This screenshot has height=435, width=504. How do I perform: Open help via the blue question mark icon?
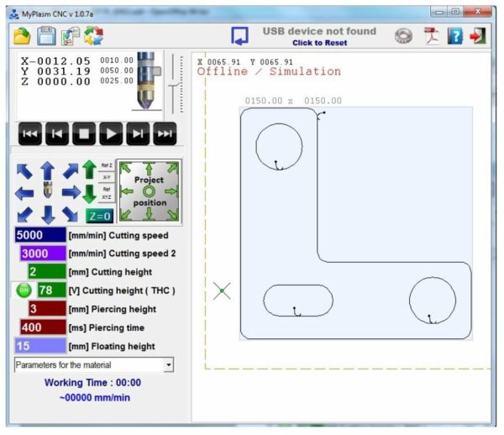[454, 35]
